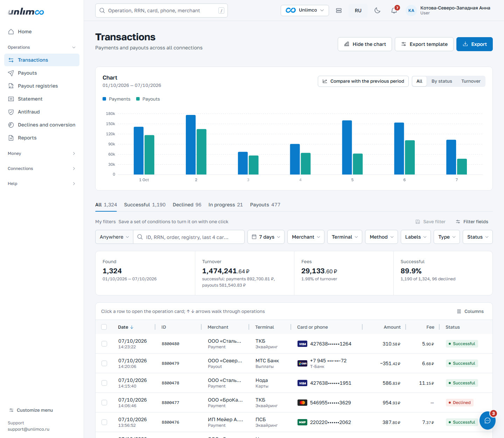Click the Filter fields sliders icon

click(x=458, y=222)
